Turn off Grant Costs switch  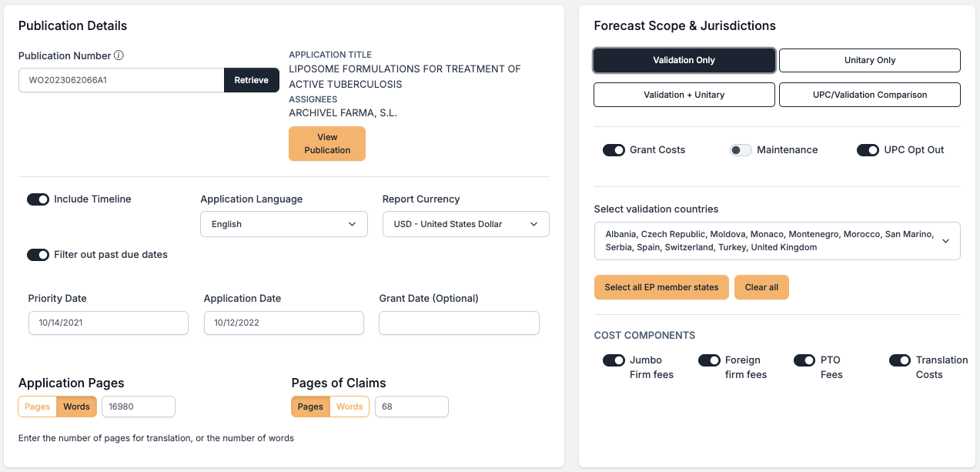(614, 150)
